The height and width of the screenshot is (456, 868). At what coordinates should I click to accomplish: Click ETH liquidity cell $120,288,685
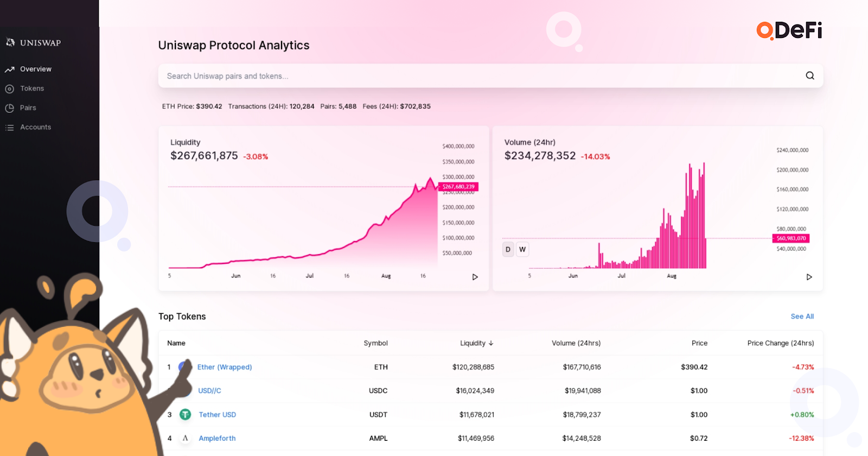click(x=473, y=367)
